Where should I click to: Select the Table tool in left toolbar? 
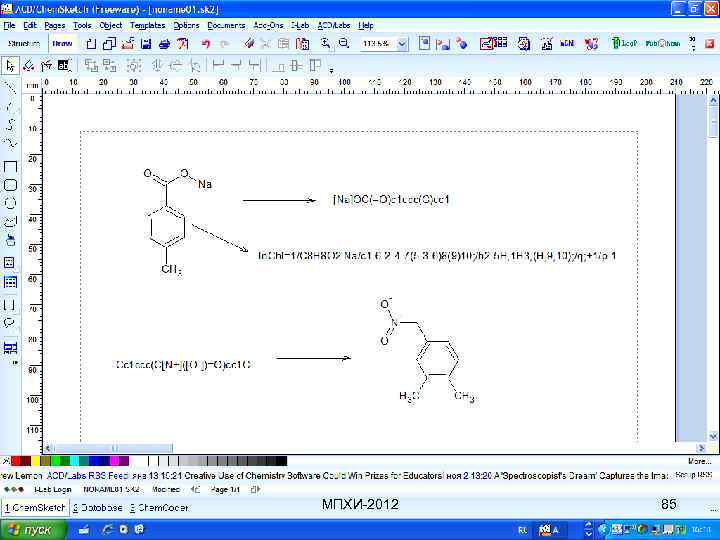click(10, 282)
